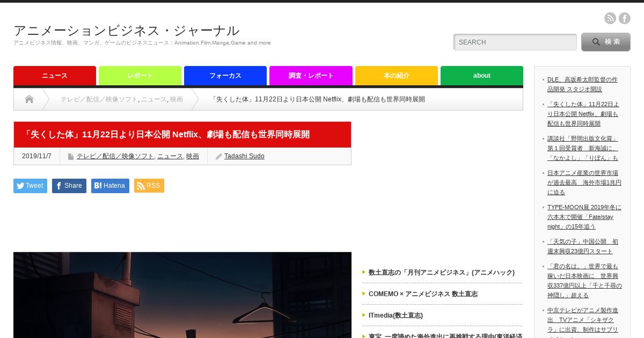Viewport: 644px width, 338px height.
Task: Open the magenta 調査・レポート menu tab
Action: click(x=311, y=76)
